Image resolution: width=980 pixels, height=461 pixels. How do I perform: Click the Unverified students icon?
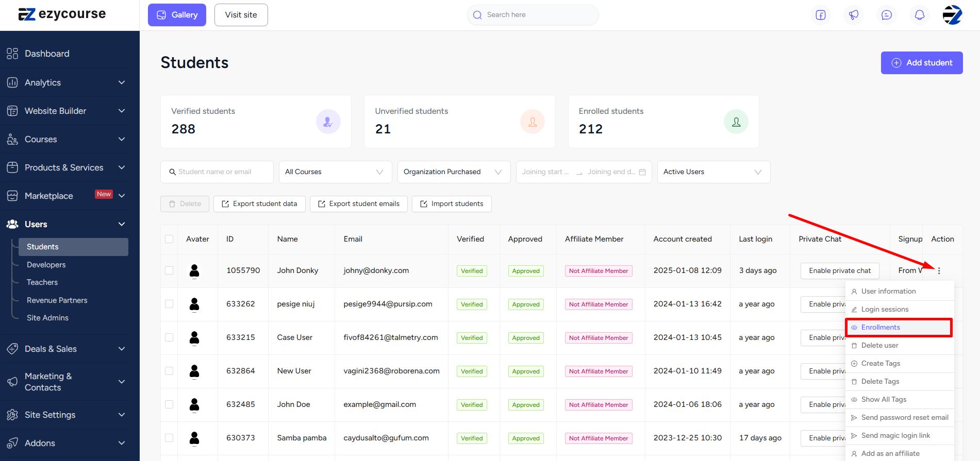[533, 122]
